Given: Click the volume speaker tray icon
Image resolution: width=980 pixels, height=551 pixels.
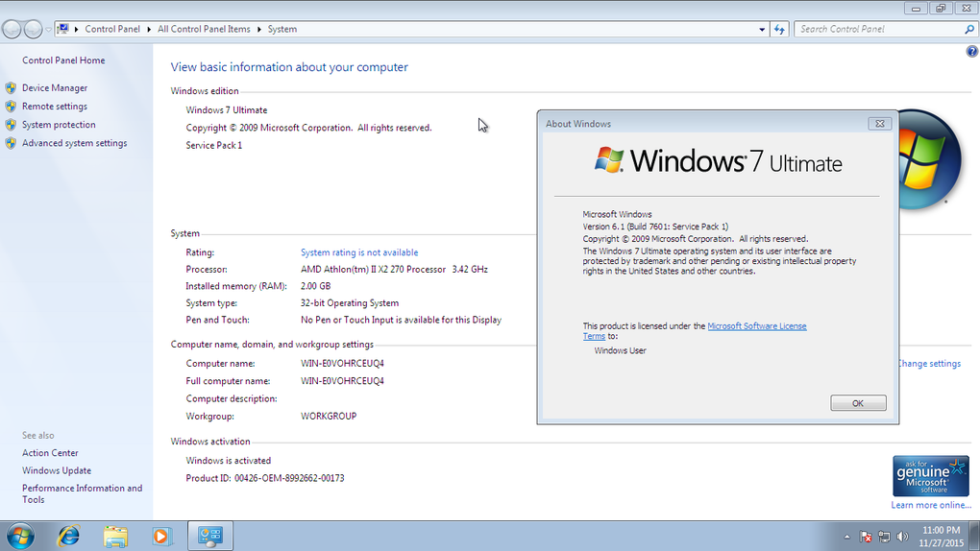Looking at the screenshot, I should (x=902, y=537).
